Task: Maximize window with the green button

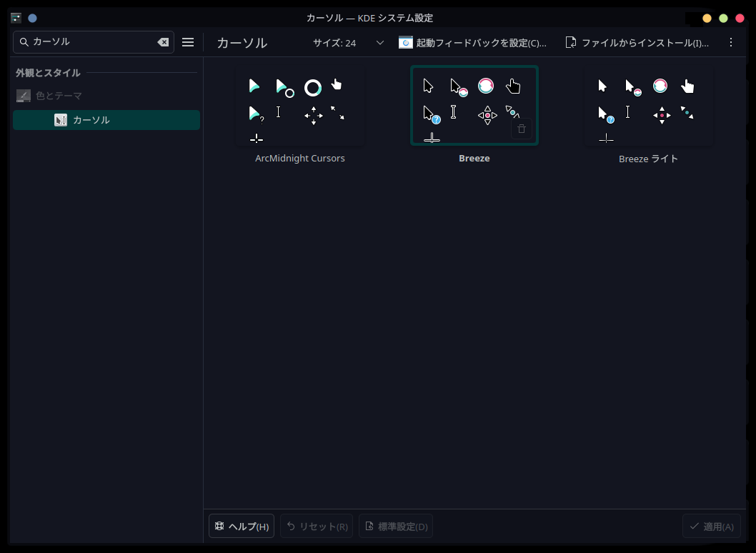Action: click(723, 19)
